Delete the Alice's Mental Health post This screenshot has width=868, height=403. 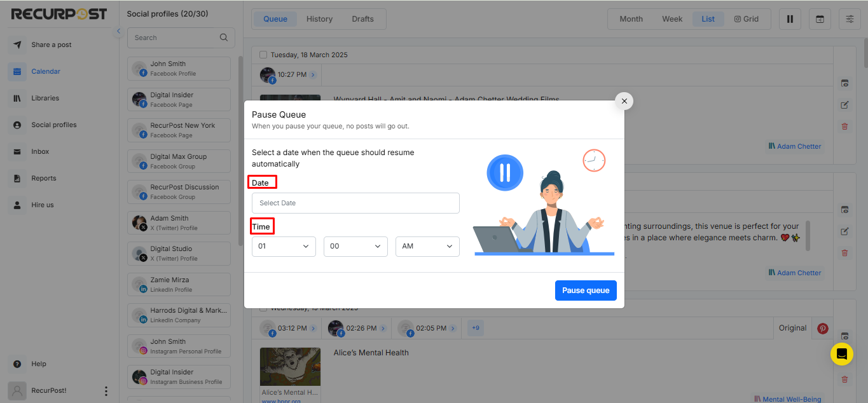844,379
